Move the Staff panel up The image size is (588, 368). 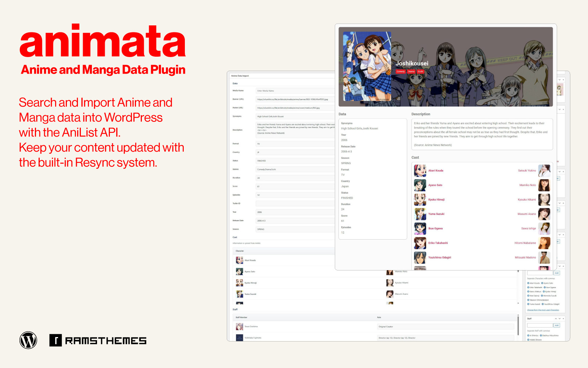pos(556,319)
